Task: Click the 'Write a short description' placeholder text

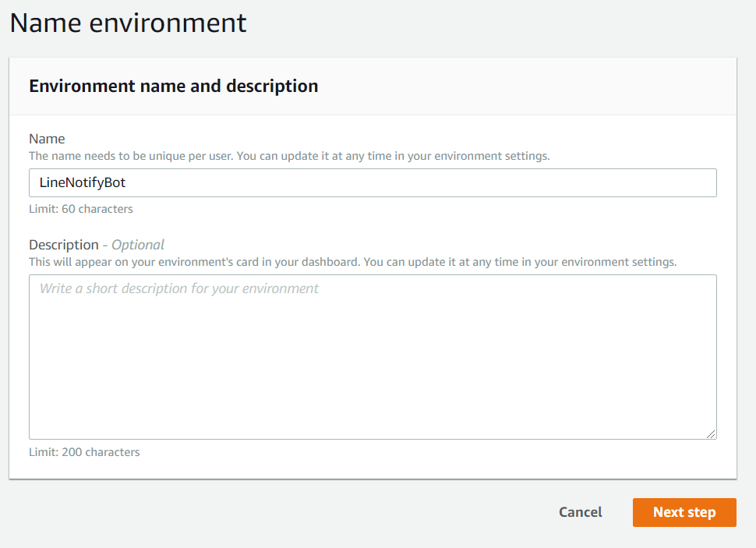Action: click(x=179, y=288)
